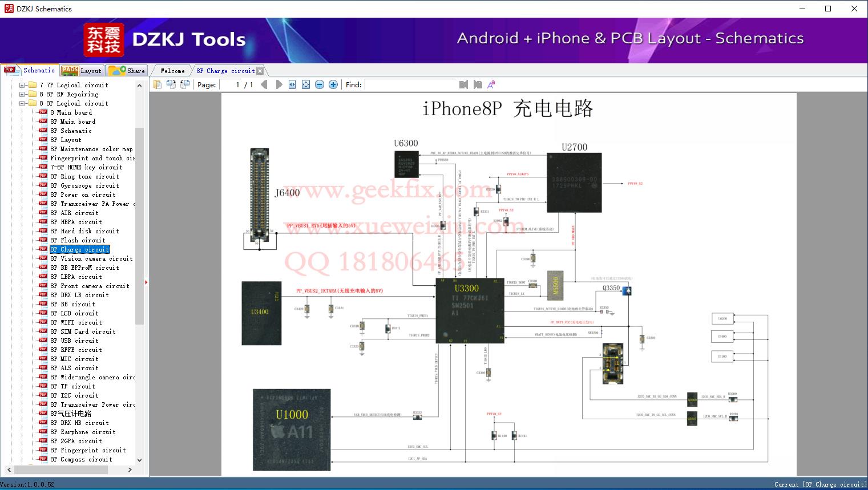Open 8P LCD circuit

coord(74,313)
